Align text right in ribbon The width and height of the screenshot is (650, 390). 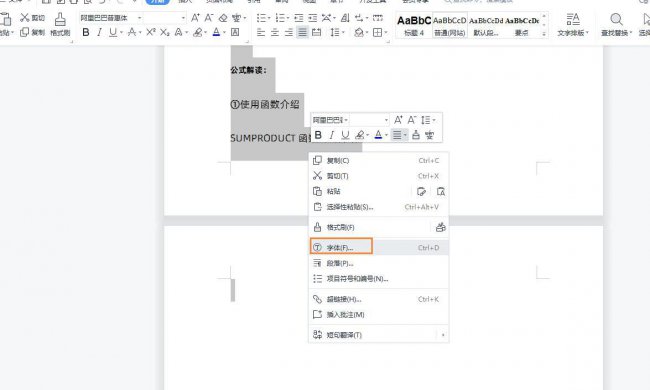point(289,32)
